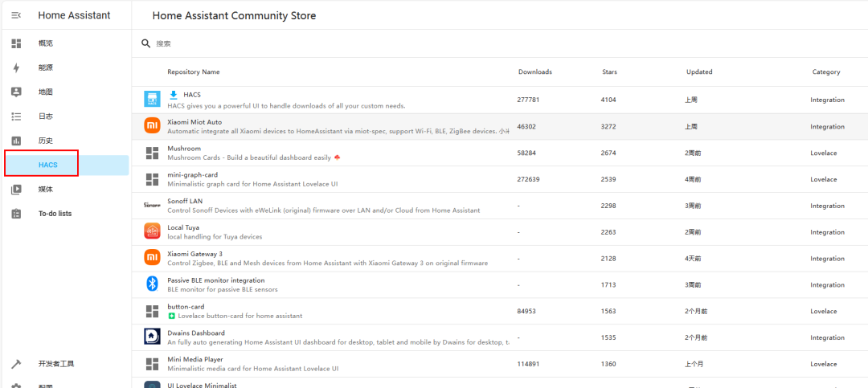
Task: Open the Xiaomi Miot Auto repository name
Action: click(194, 122)
